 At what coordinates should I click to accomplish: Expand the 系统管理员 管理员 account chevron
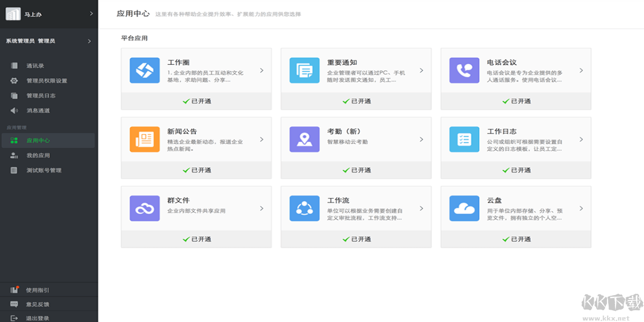90,40
